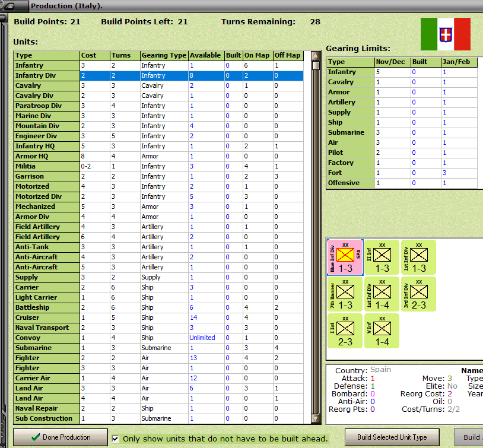Select the Cavalry Div unit row

pos(159,96)
